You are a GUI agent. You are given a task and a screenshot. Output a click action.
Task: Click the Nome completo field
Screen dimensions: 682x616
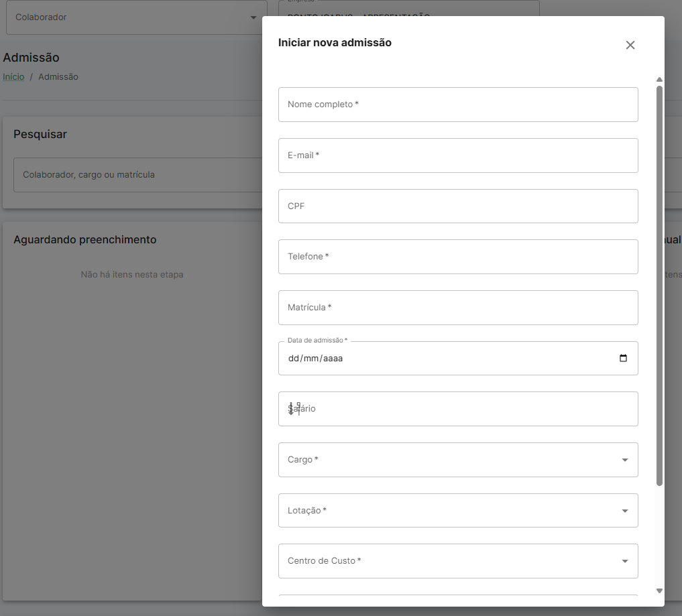458,105
